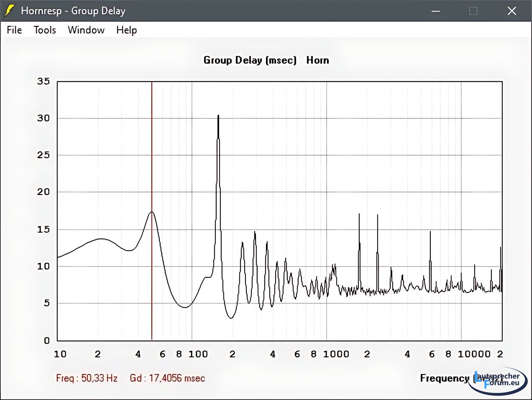532x400 pixels.
Task: Open the Help menu
Action: [x=126, y=30]
